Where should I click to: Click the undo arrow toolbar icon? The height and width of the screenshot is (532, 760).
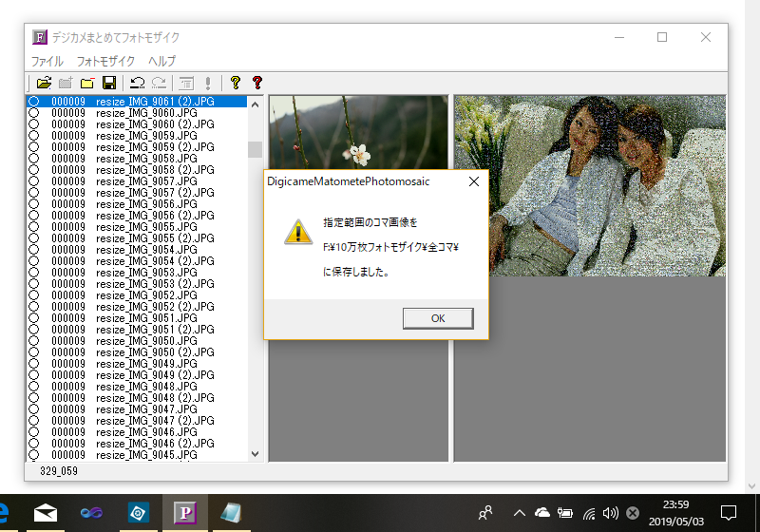click(x=138, y=83)
